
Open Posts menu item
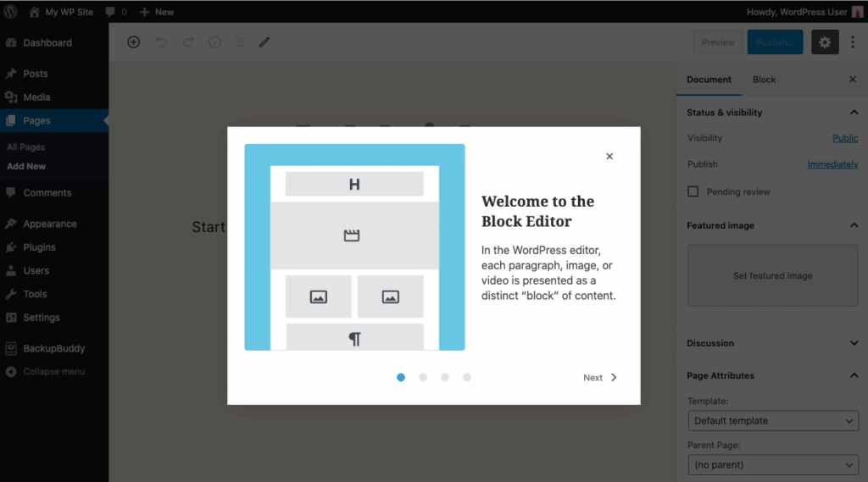[x=36, y=74]
